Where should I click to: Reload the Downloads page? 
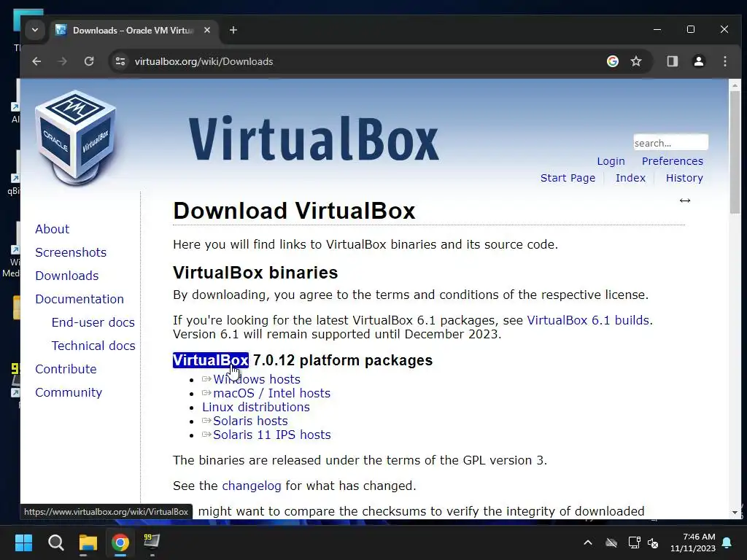[89, 61]
